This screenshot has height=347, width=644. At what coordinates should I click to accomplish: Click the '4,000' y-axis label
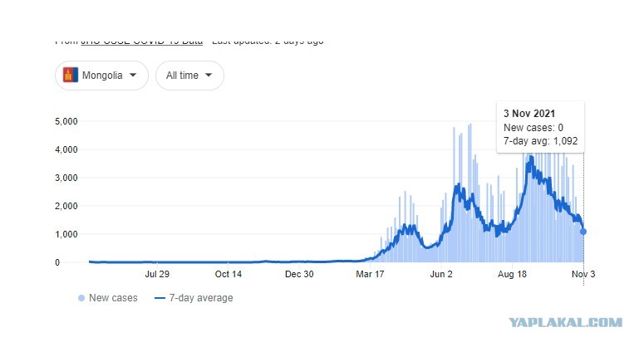coord(66,149)
